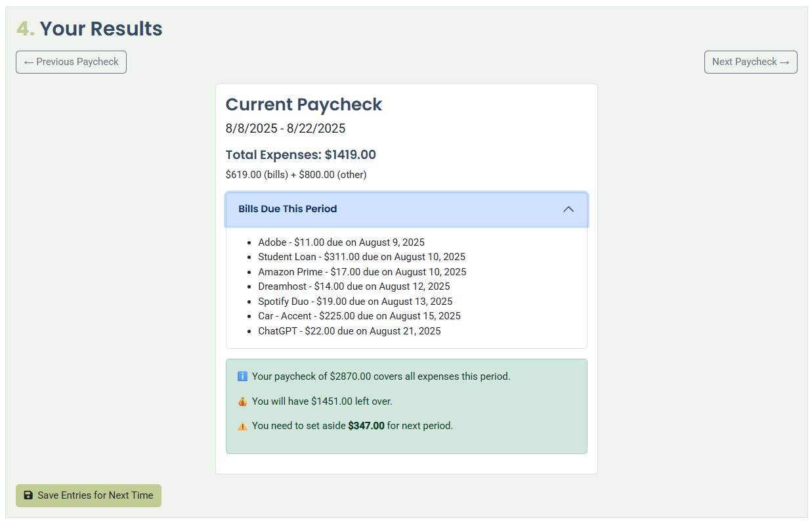Click the Student Loan list item
The width and height of the screenshot is (812, 523).
[362, 257]
